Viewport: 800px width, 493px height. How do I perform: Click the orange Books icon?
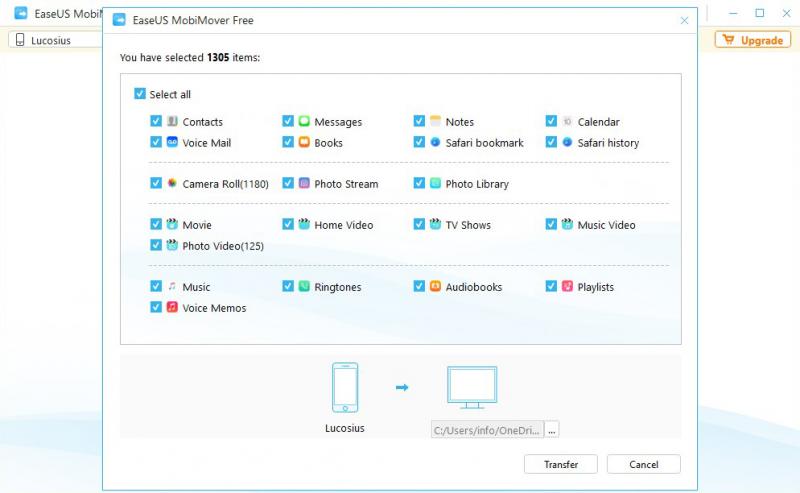pyautogui.click(x=304, y=142)
